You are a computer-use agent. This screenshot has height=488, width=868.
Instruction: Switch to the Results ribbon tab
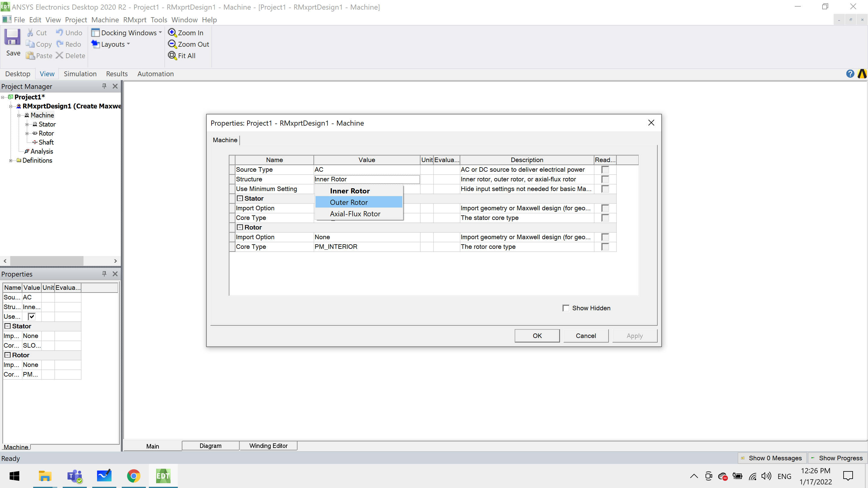117,74
